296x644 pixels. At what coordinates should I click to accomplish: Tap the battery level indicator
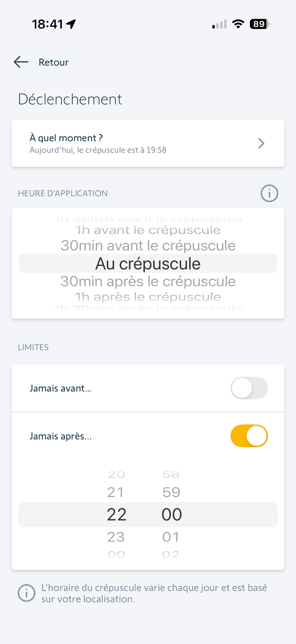(x=259, y=24)
